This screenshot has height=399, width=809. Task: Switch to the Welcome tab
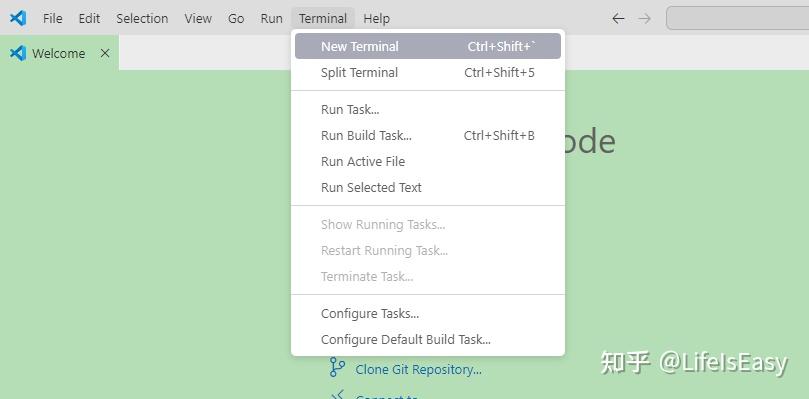pyautogui.click(x=59, y=53)
